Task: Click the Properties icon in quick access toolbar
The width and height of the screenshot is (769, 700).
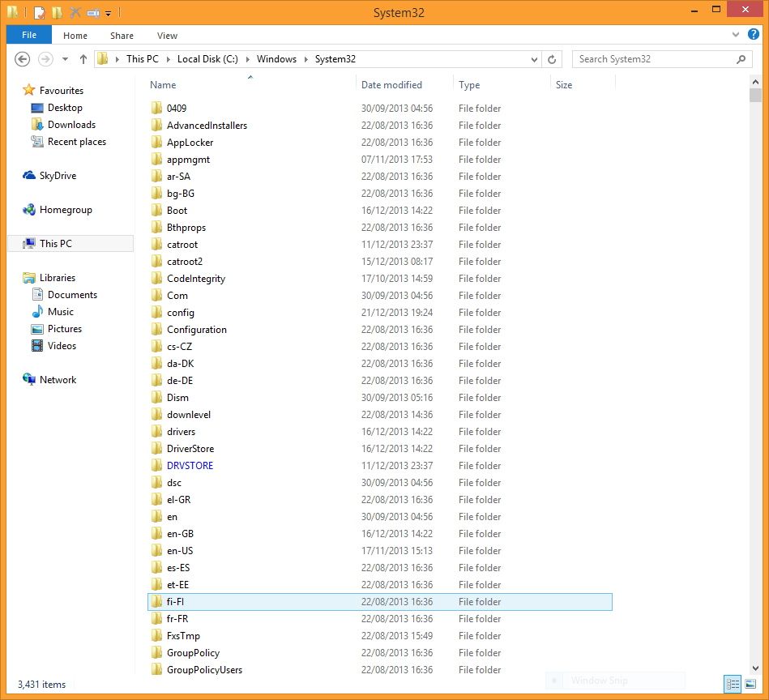Action: 39,12
